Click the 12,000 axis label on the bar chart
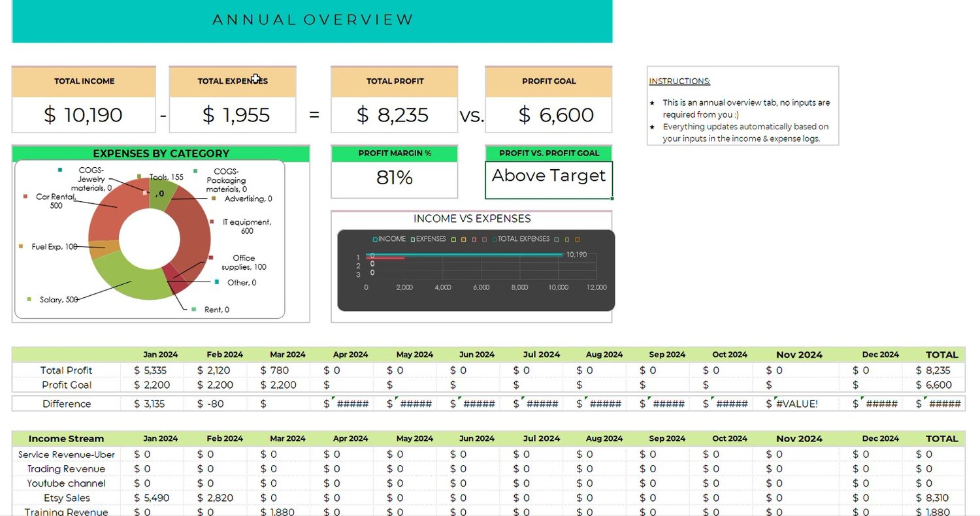 tap(596, 287)
